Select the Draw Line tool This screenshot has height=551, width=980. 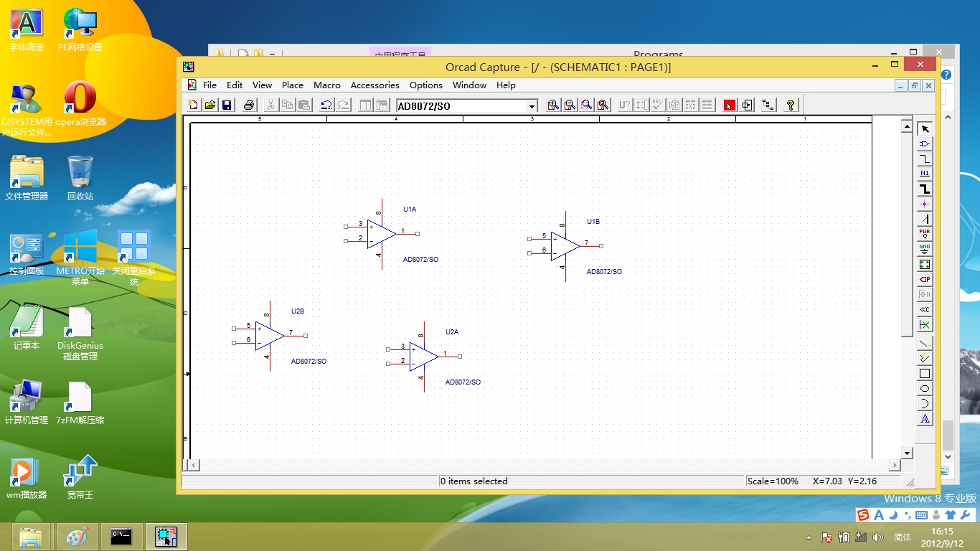tap(925, 343)
